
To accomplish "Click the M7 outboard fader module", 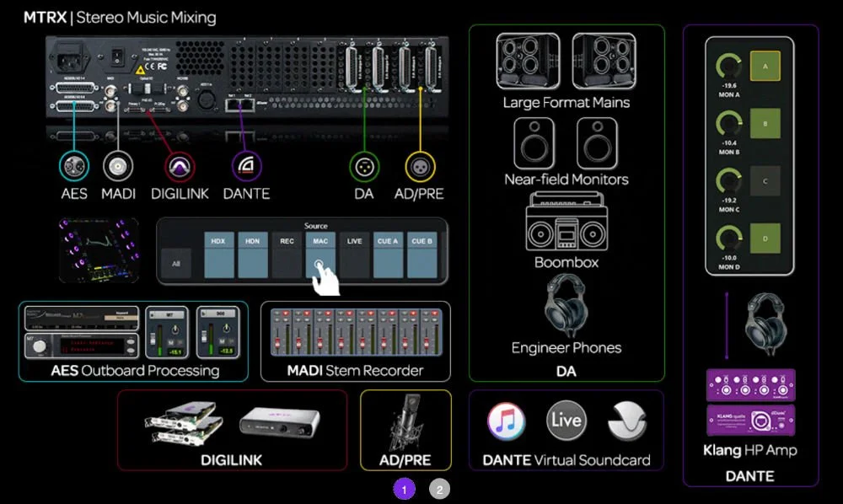I will point(167,332).
